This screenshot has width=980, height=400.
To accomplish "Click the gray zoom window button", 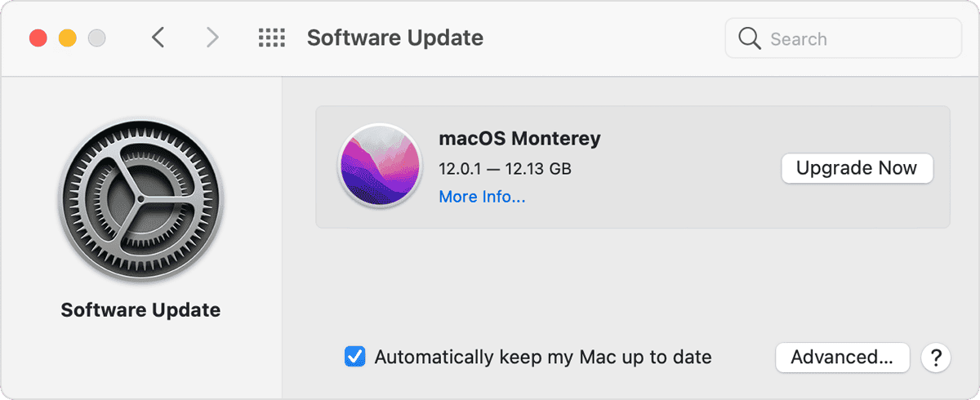I will (x=97, y=38).
